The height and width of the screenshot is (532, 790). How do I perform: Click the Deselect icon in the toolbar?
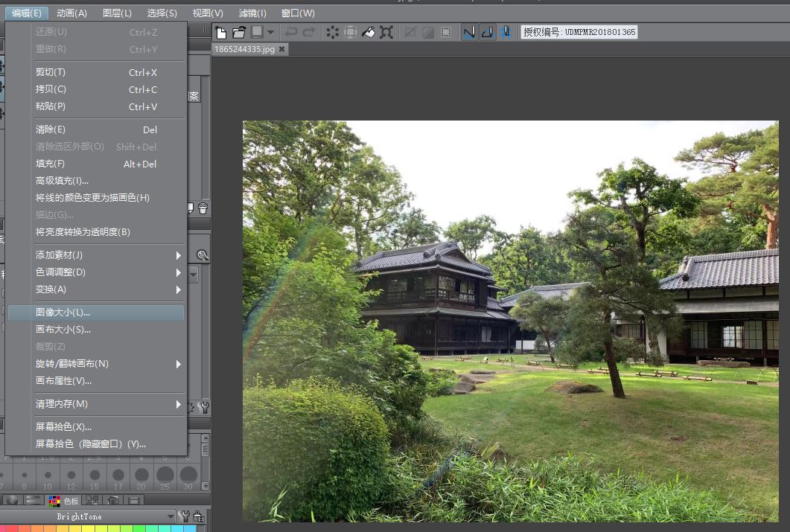[x=410, y=32]
